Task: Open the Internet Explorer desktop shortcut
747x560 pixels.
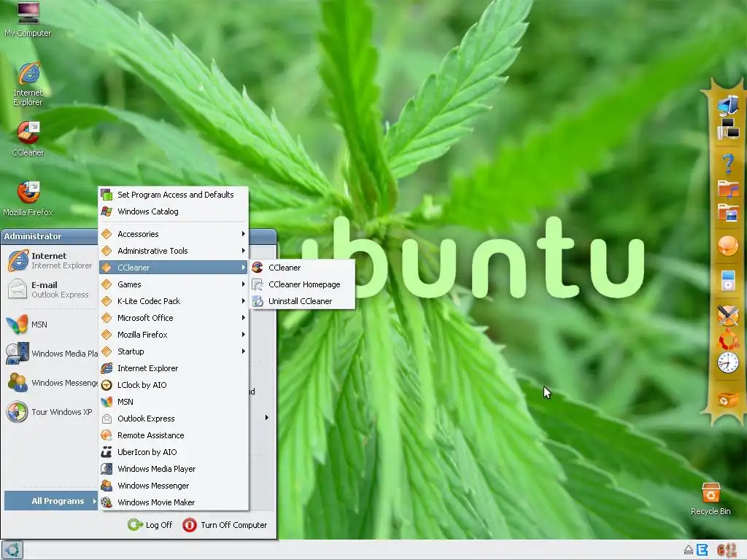Action: (28, 84)
